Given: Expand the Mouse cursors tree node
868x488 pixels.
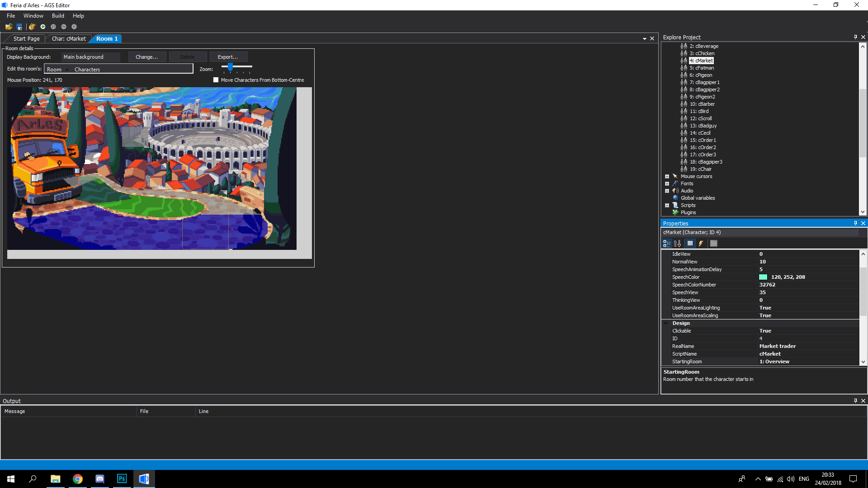Looking at the screenshot, I should point(667,177).
